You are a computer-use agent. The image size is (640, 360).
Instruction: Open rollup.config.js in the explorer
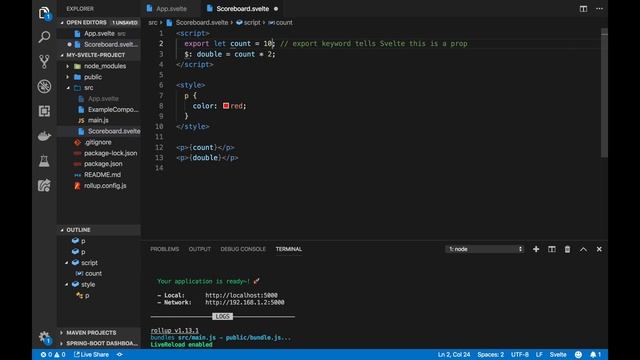tap(99, 186)
